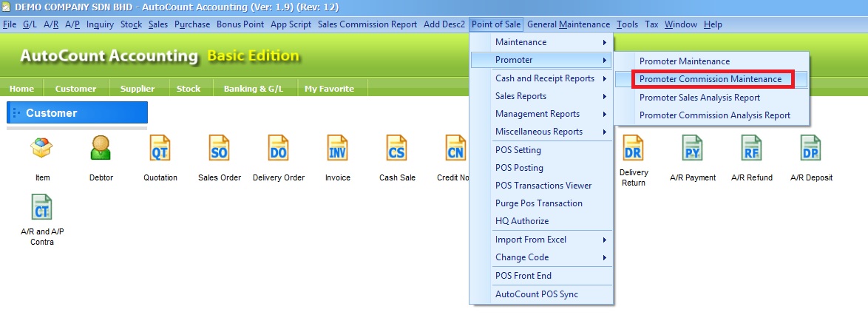This screenshot has height=332, width=868.
Task: Open the A/R Payment icon
Action: (693, 149)
